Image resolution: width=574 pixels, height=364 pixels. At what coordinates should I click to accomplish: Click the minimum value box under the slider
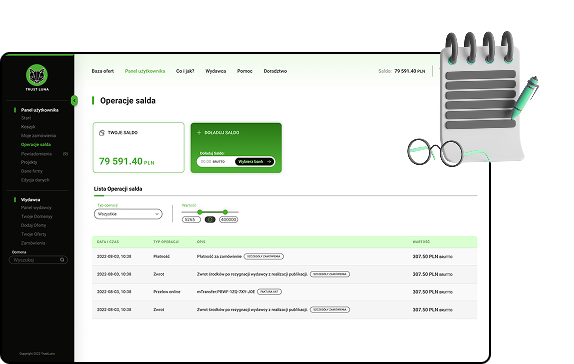pos(191,219)
